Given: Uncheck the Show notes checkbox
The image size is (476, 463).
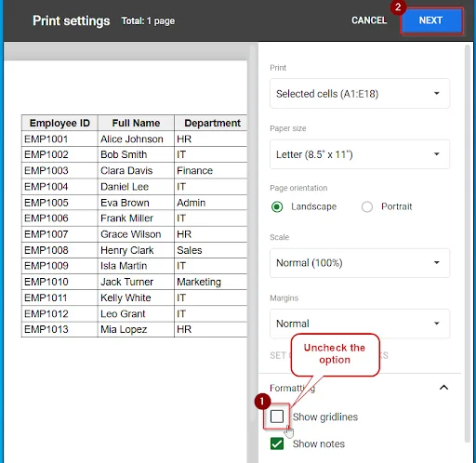Looking at the screenshot, I should (277, 443).
